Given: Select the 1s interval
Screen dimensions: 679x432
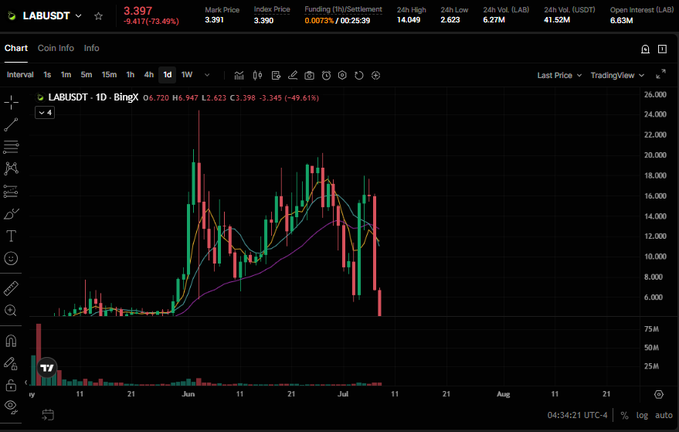Looking at the screenshot, I should [x=47, y=75].
